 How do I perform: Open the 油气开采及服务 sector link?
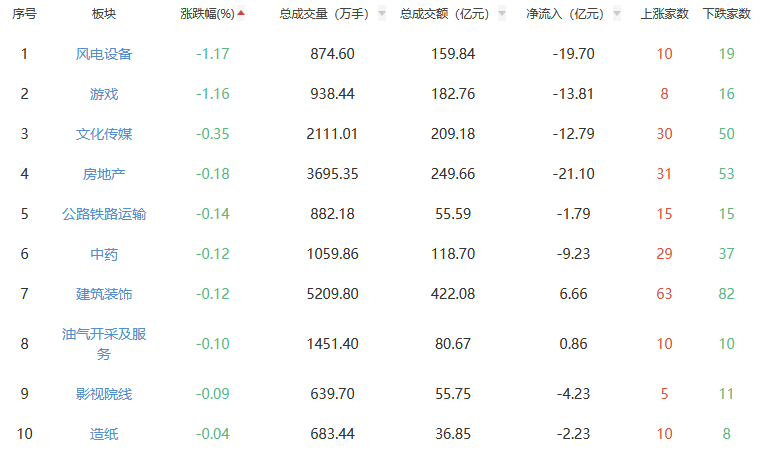[103, 344]
